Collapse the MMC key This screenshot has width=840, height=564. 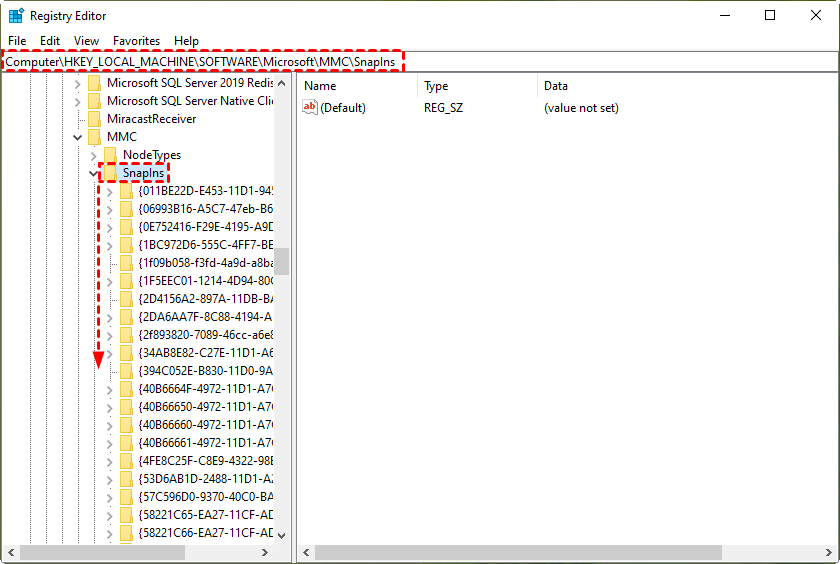[x=78, y=138]
